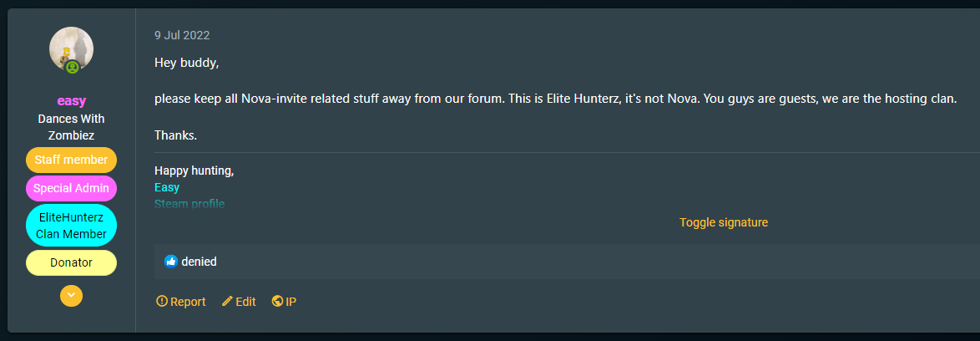Click the Special Admin badge
The image size is (980, 341).
point(71,188)
